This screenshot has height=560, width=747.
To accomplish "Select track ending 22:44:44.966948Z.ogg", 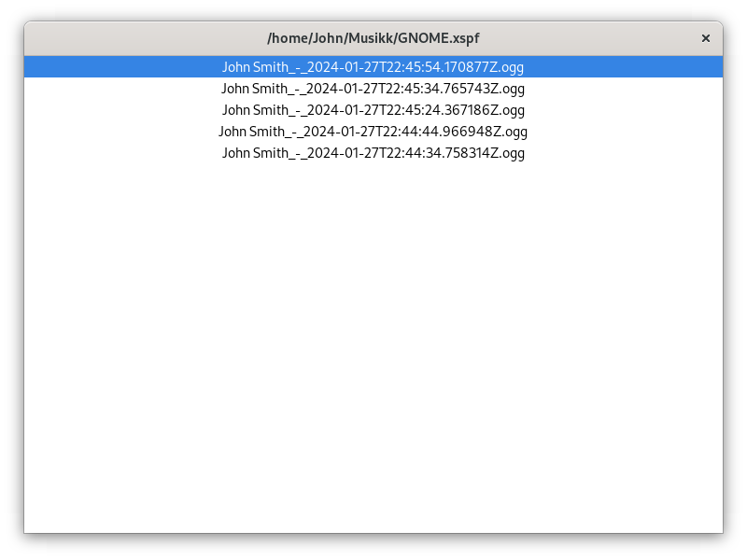I will point(373,132).
